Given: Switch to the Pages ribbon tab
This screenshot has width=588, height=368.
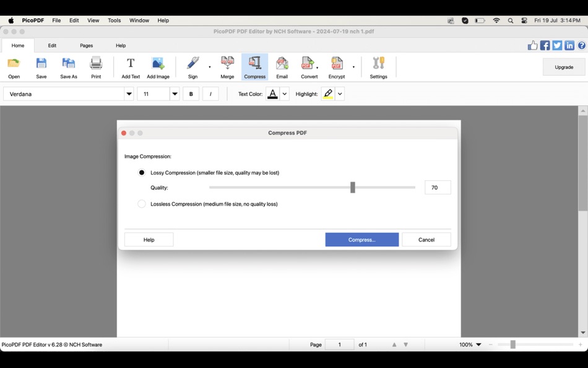Looking at the screenshot, I should [x=86, y=45].
